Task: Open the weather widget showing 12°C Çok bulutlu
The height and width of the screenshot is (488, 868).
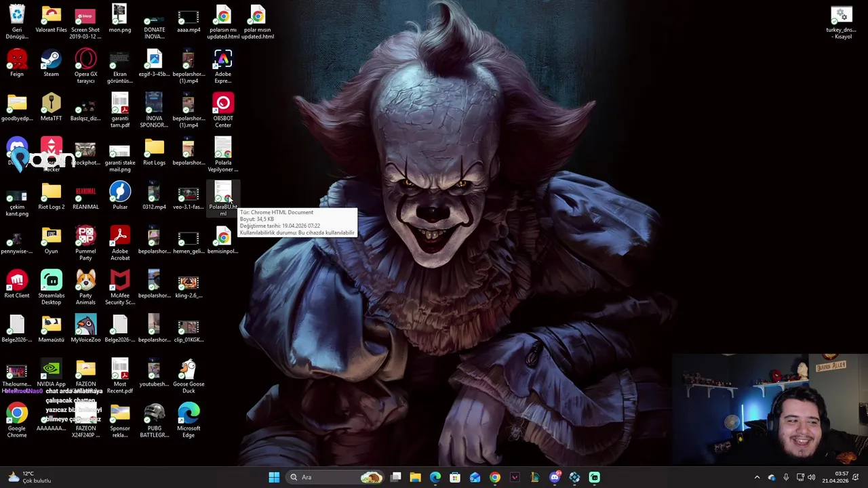Action: point(28,477)
